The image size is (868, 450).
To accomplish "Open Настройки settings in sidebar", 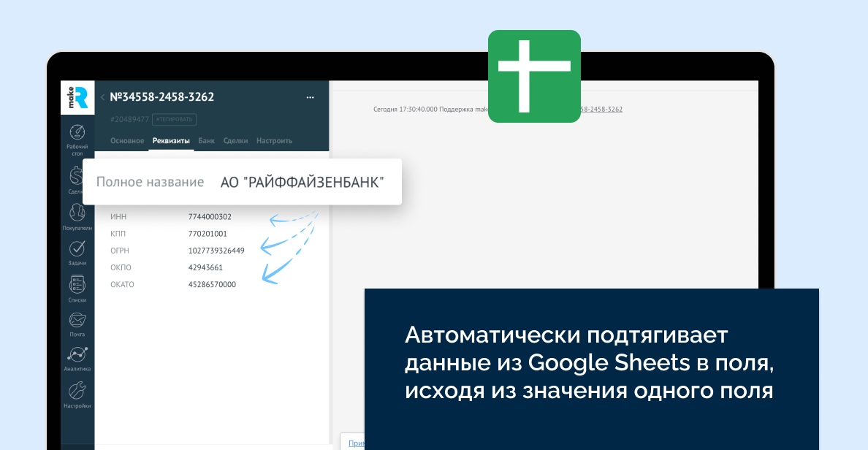I will (x=77, y=395).
